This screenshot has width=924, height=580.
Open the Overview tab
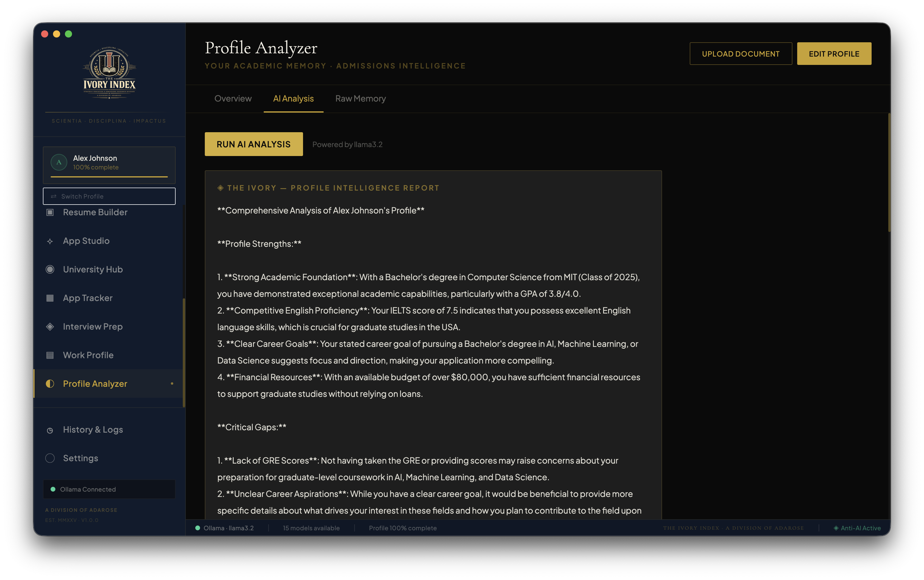233,99
